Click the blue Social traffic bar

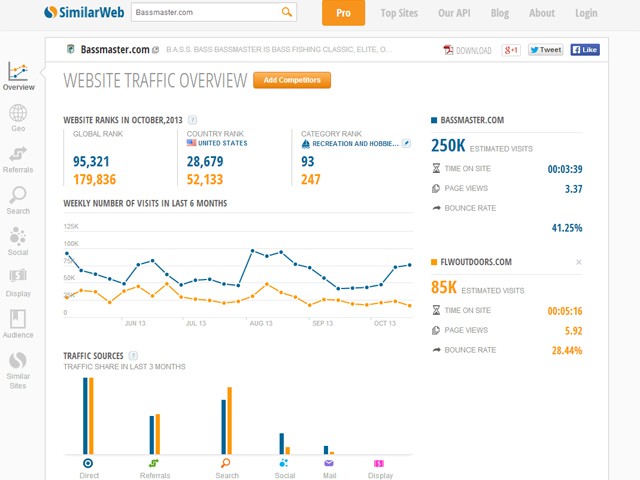pos(282,444)
